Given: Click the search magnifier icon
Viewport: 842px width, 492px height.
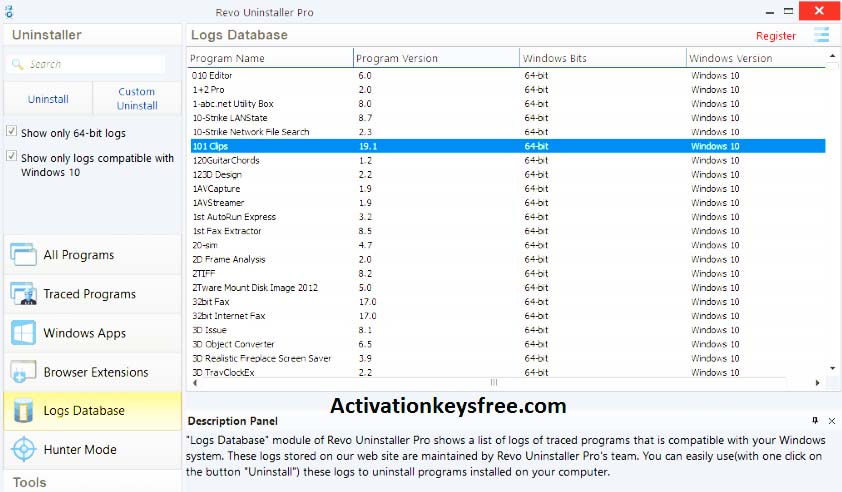Looking at the screenshot, I should pyautogui.click(x=18, y=64).
